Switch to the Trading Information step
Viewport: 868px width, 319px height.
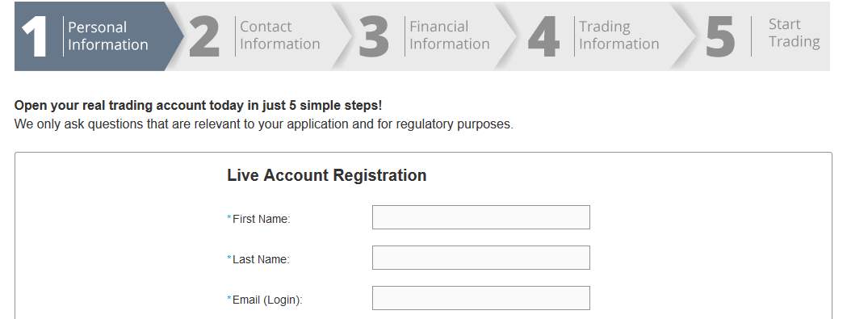[619, 36]
